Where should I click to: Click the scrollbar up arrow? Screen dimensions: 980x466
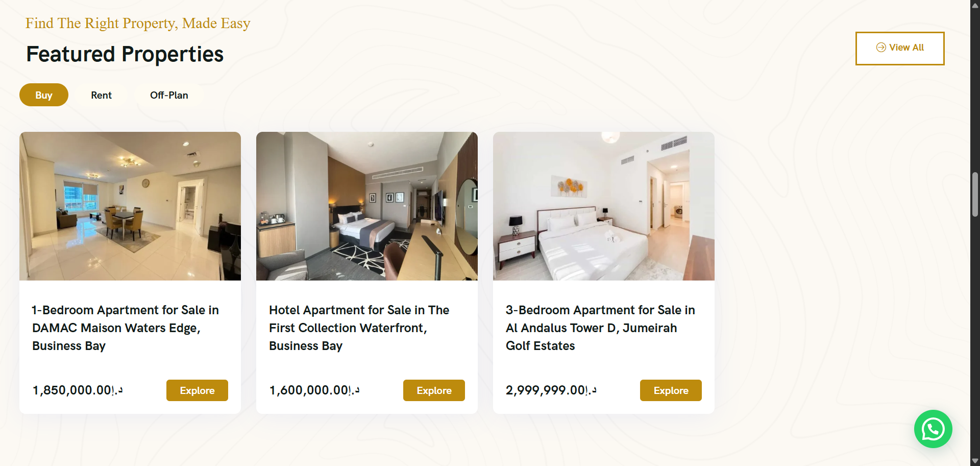975,6
